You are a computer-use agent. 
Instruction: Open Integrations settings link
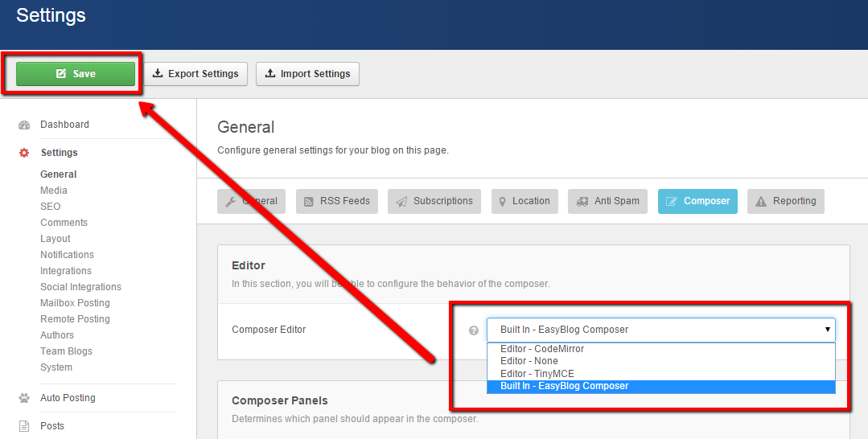[66, 271]
